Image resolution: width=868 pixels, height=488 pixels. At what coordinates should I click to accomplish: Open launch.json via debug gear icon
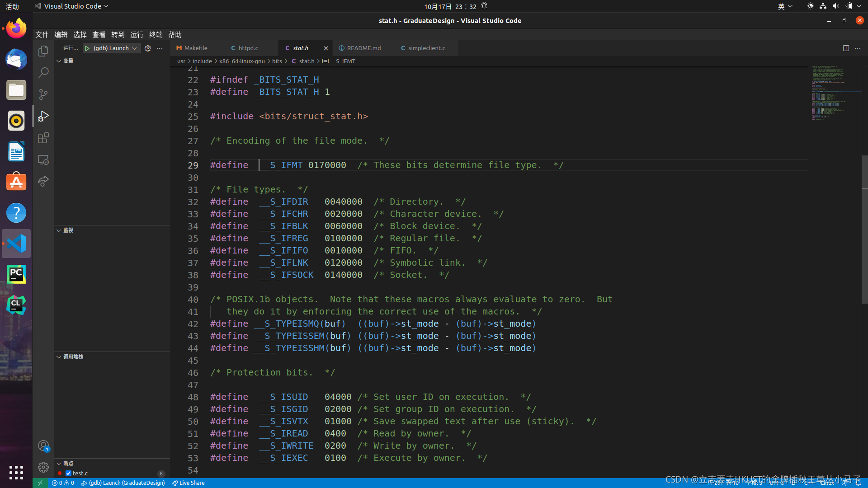(148, 48)
